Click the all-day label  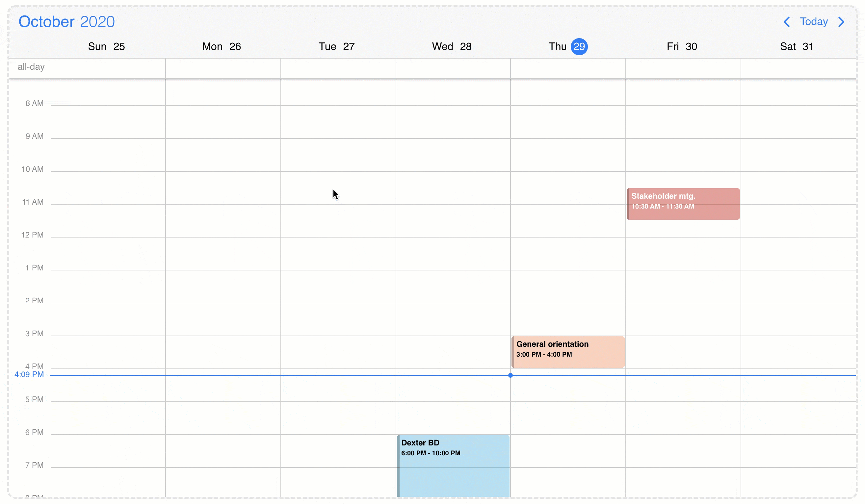coord(31,67)
